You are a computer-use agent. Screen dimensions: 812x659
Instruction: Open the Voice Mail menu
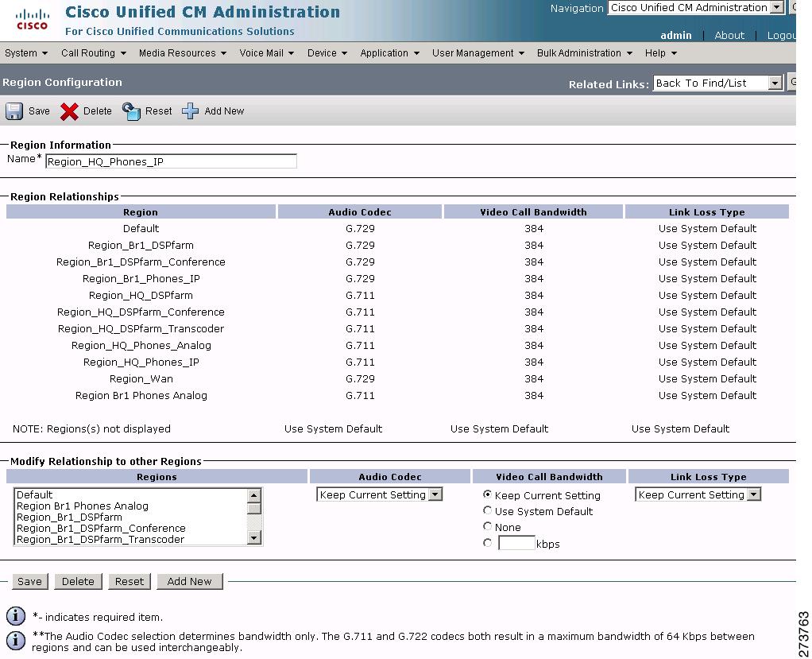pyautogui.click(x=267, y=52)
